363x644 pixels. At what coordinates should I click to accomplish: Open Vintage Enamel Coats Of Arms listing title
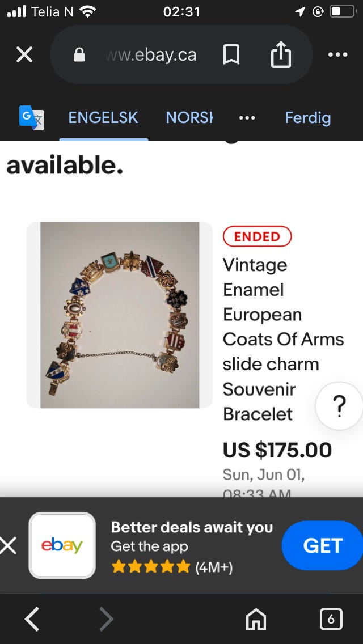(283, 339)
